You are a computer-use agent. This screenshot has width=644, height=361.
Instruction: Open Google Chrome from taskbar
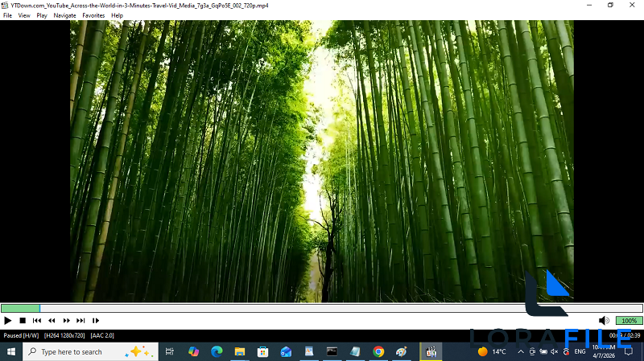[x=378, y=351]
